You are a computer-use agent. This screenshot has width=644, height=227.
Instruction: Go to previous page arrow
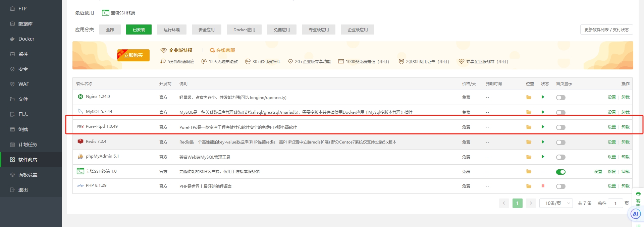pos(504,203)
